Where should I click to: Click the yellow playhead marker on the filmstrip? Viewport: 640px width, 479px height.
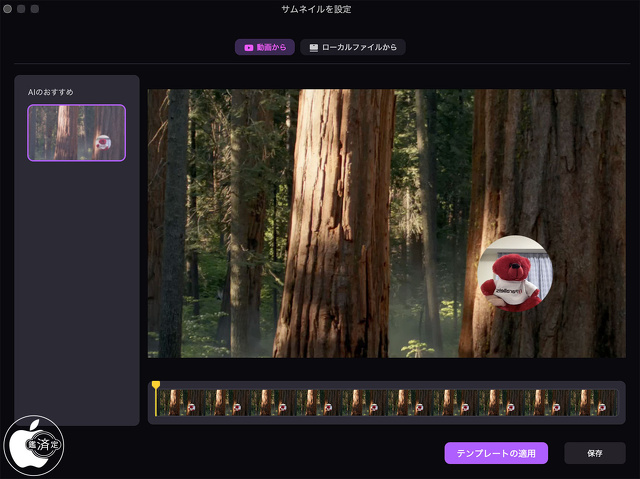[x=156, y=385]
